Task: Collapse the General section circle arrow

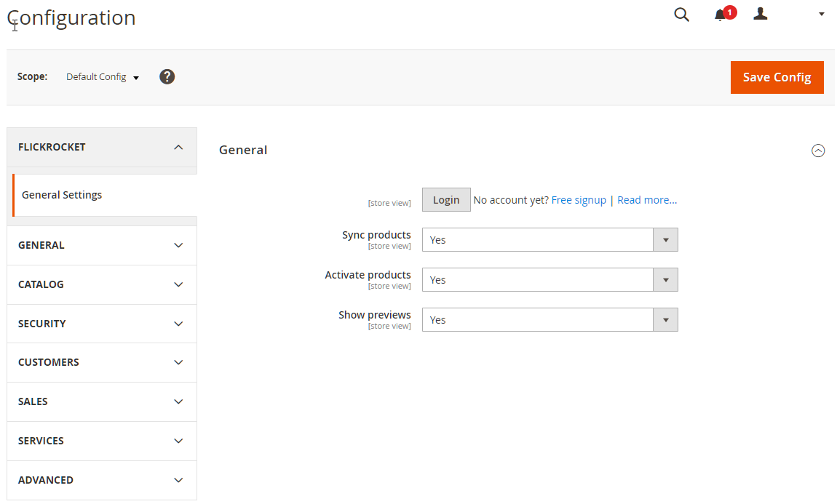Action: pyautogui.click(x=818, y=151)
